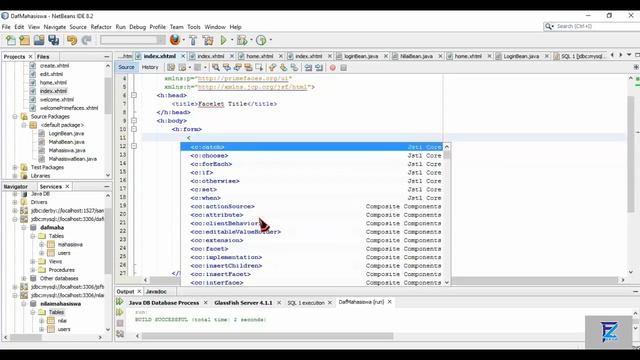Viewport: 640px width, 360px height.
Task: Click the stop square icon in the Output panel
Action: pyautogui.click(x=120, y=323)
